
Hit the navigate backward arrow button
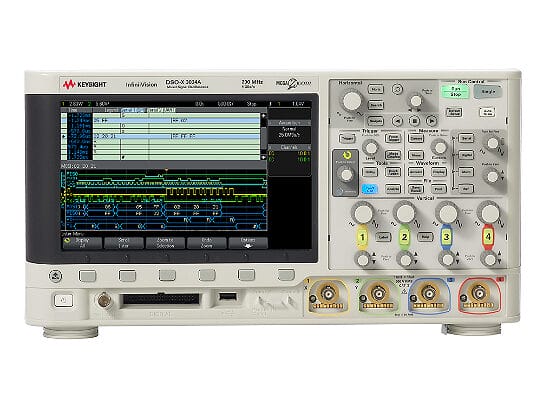click(x=398, y=121)
